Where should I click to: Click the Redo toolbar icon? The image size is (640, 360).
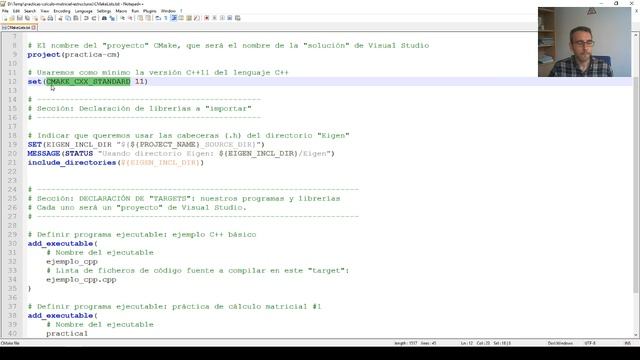coord(94,18)
